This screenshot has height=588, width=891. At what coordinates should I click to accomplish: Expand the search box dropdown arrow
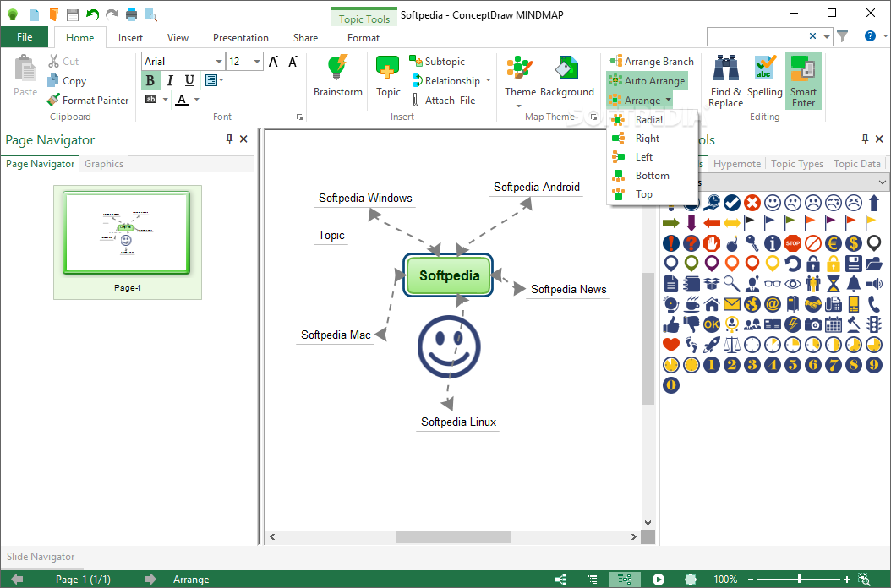[x=827, y=37]
